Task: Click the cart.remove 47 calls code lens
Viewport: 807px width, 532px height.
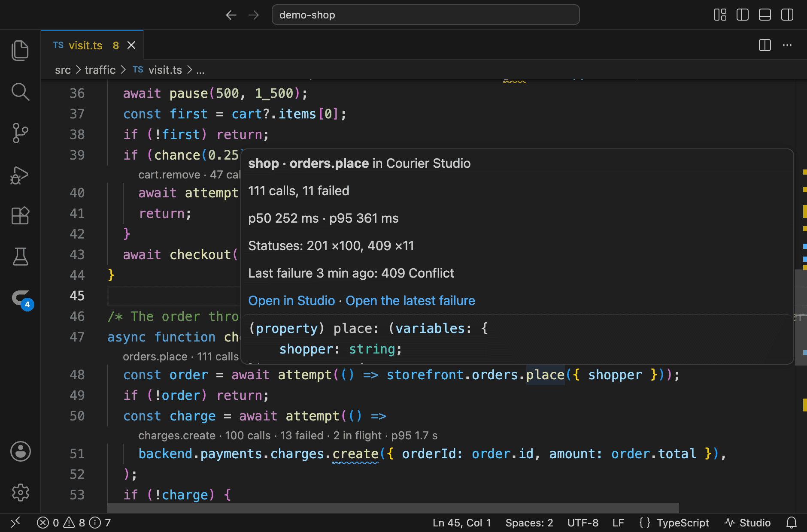Action: (189, 175)
